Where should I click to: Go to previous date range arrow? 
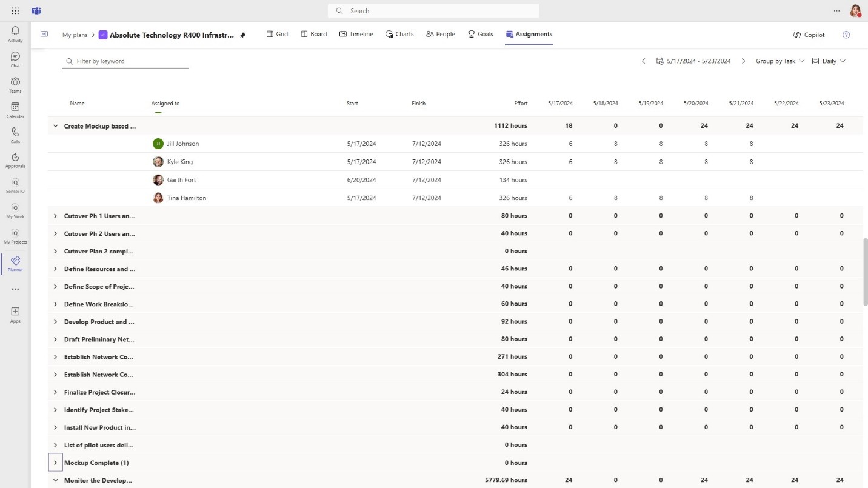pyautogui.click(x=643, y=61)
